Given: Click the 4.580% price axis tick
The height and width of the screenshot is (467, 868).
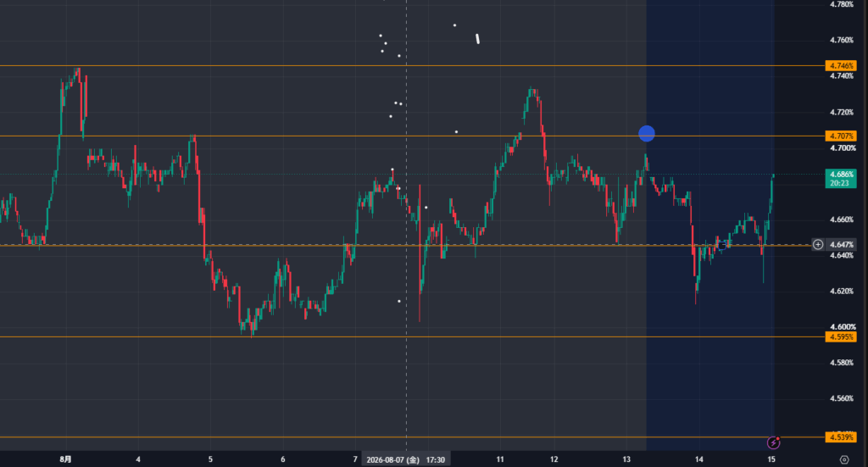Looking at the screenshot, I should click(842, 363).
